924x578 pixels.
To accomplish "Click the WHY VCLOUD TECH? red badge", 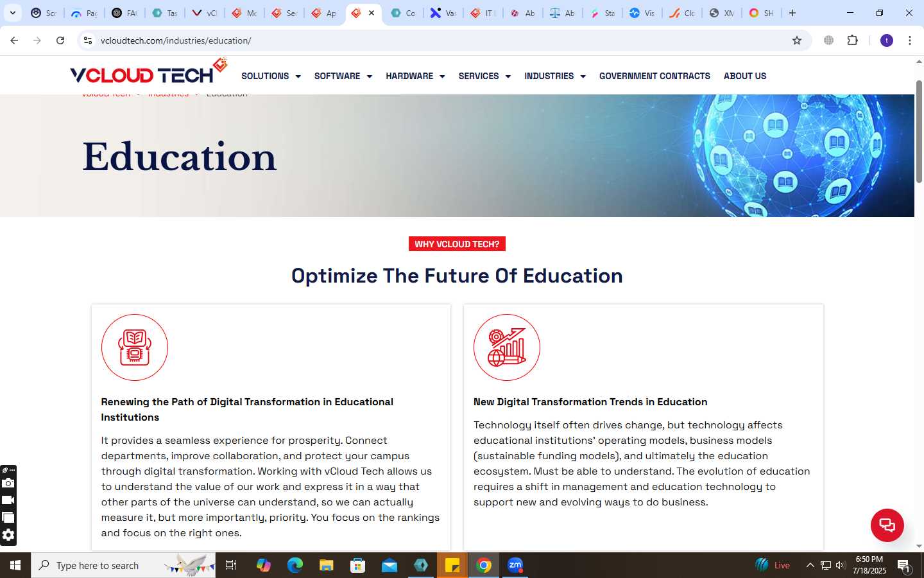I will pyautogui.click(x=457, y=244).
